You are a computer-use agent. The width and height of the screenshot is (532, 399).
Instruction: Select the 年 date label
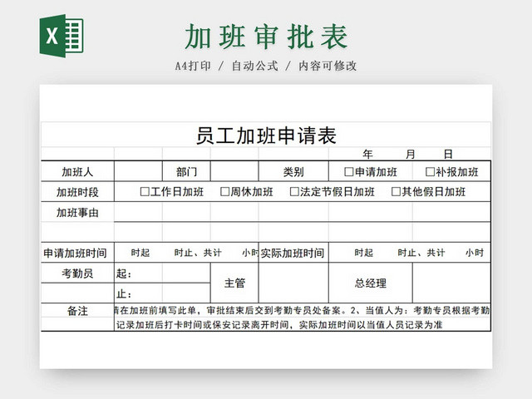click(367, 154)
